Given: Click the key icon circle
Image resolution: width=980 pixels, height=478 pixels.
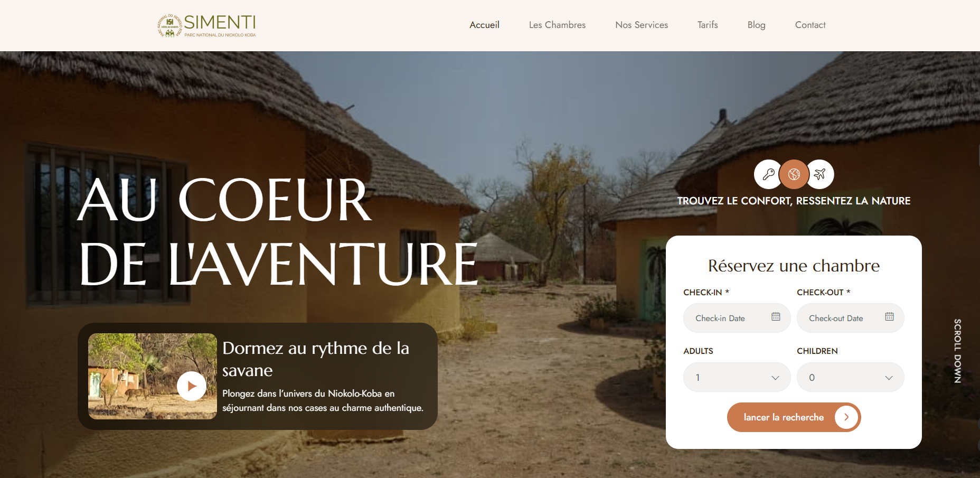Looking at the screenshot, I should pos(768,174).
